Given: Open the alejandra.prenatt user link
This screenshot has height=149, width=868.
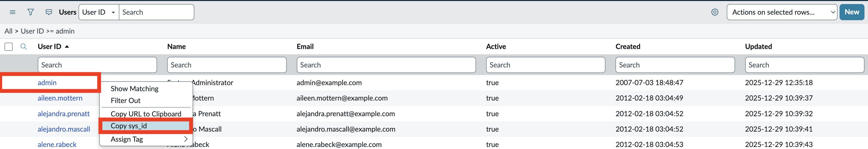Looking at the screenshot, I should tap(63, 114).
